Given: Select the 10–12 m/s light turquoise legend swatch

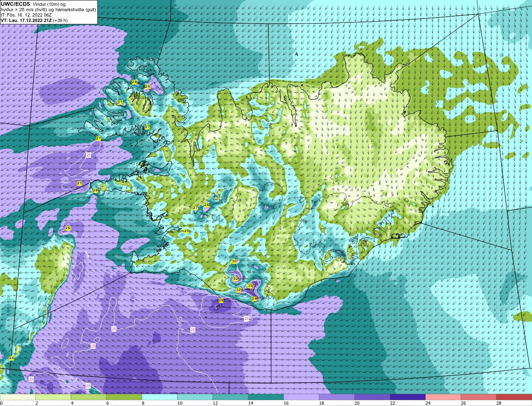Looking at the screenshot, I should click(x=195, y=397).
